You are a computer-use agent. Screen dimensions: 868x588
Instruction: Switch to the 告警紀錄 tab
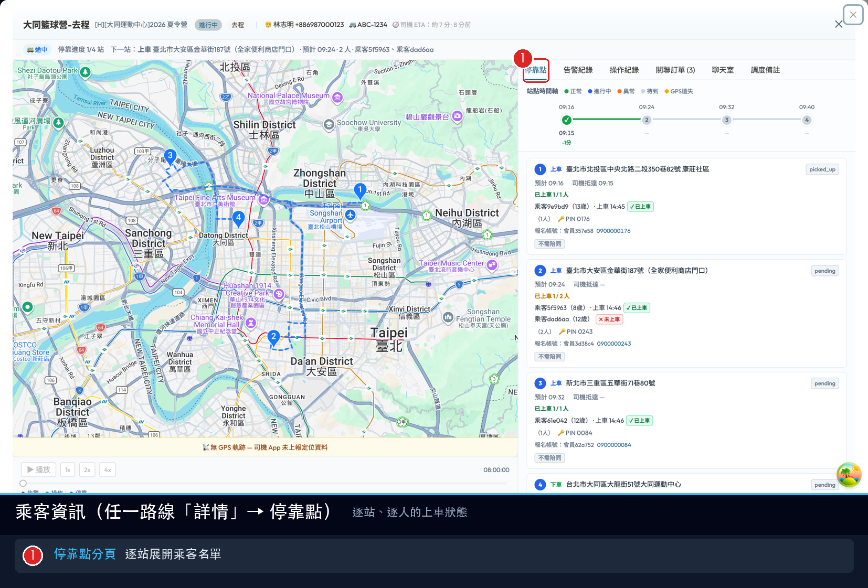[x=578, y=70]
